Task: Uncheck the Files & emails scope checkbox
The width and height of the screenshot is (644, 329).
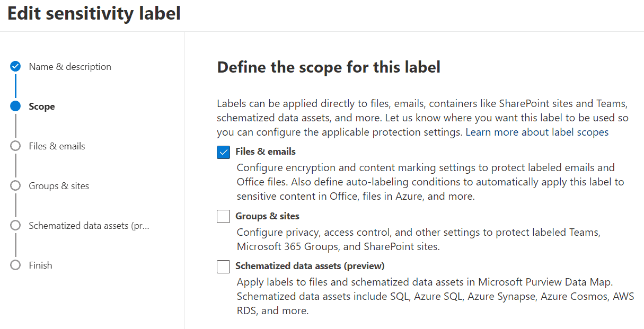Action: (223, 152)
